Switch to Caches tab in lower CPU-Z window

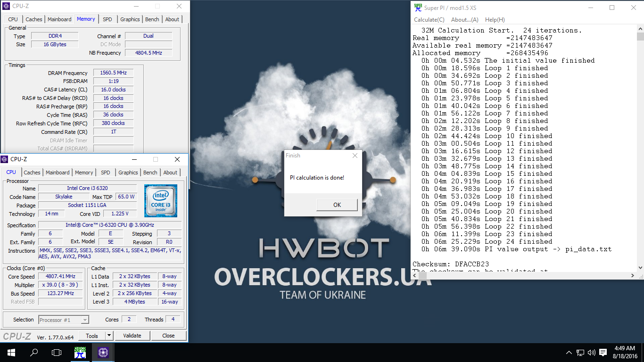[x=32, y=173]
